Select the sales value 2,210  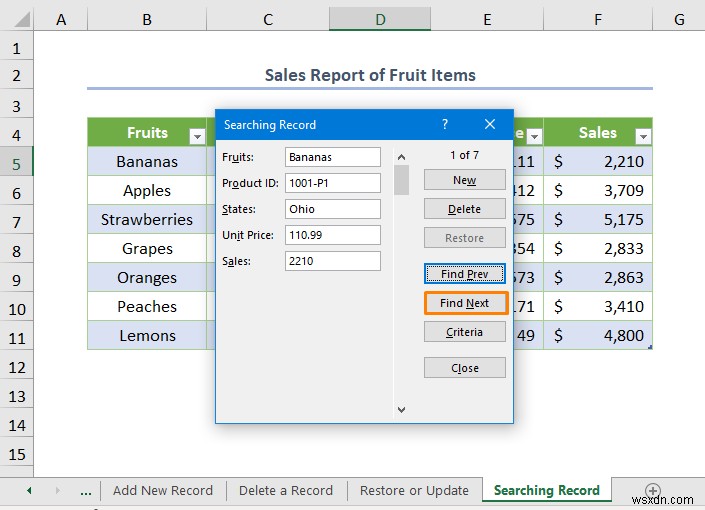(598, 161)
